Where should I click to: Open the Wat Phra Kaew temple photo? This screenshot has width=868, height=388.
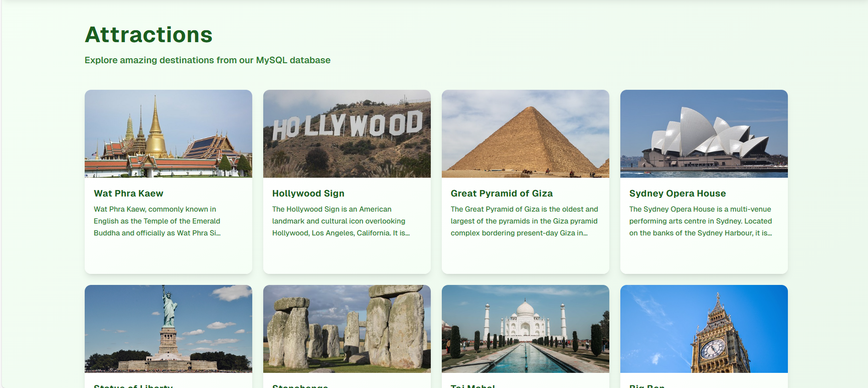pos(168,134)
